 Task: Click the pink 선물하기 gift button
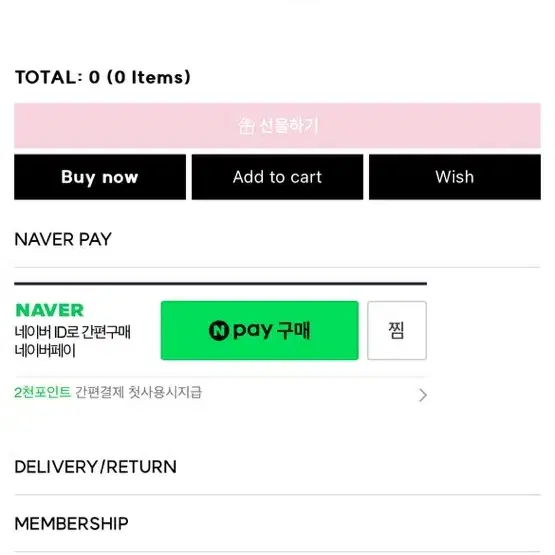[277, 126]
